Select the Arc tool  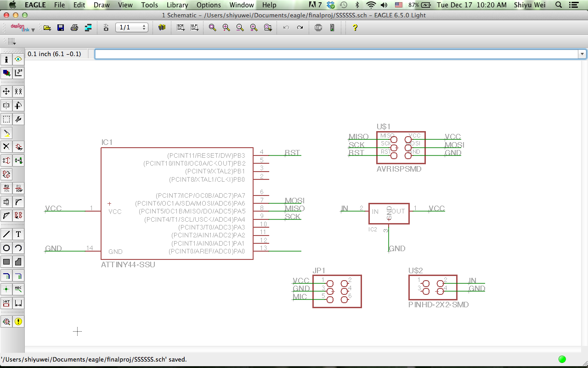[18, 248]
